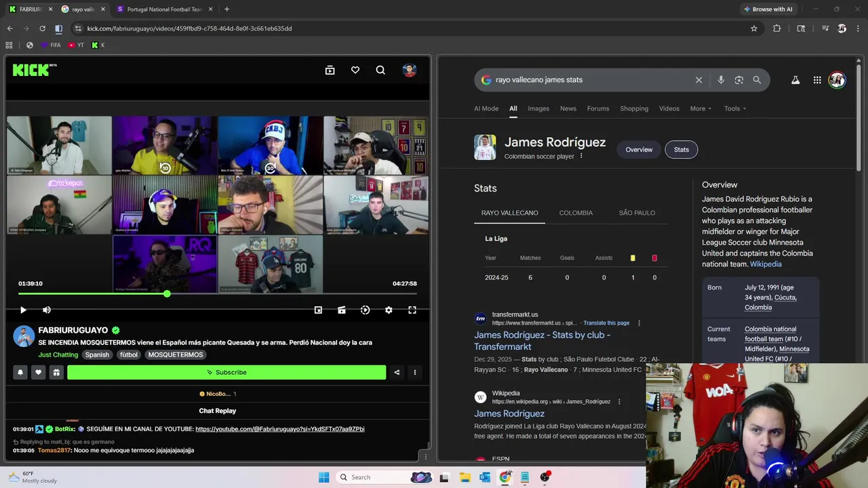Open Wikipedia result three-dot menu
Image resolution: width=868 pixels, height=488 pixels.
point(619,402)
